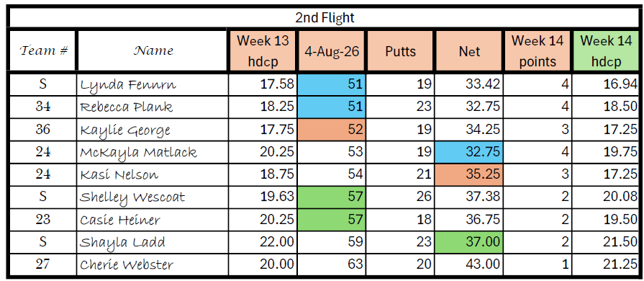
Task: Select Shayla Ladd's green net 37.00
Action: (x=468, y=242)
